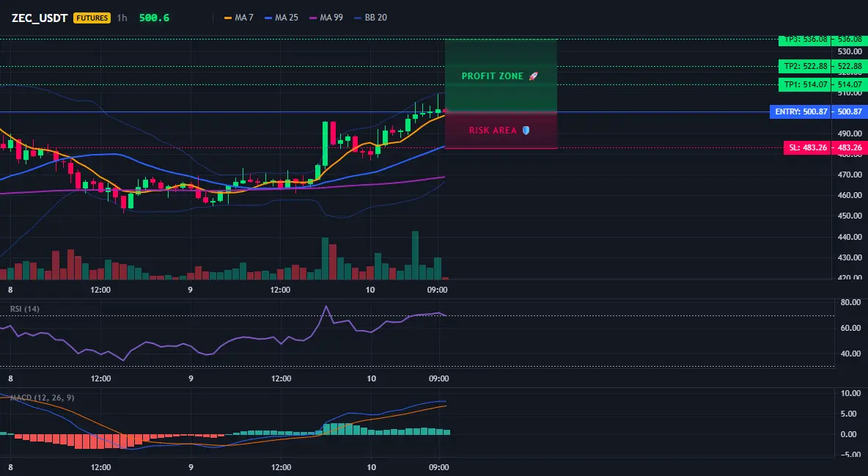Click the shield icon in RISK AREA
The image size is (868, 476).
tap(526, 131)
